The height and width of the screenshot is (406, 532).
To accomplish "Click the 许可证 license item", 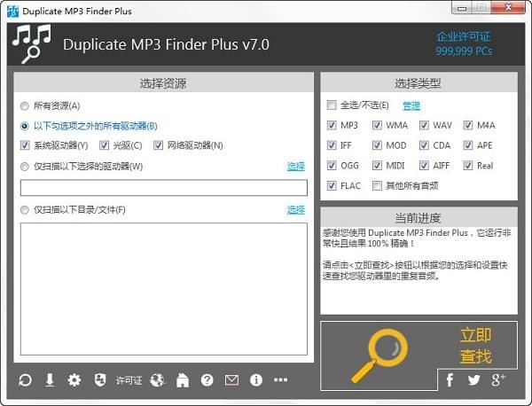I will tap(129, 380).
